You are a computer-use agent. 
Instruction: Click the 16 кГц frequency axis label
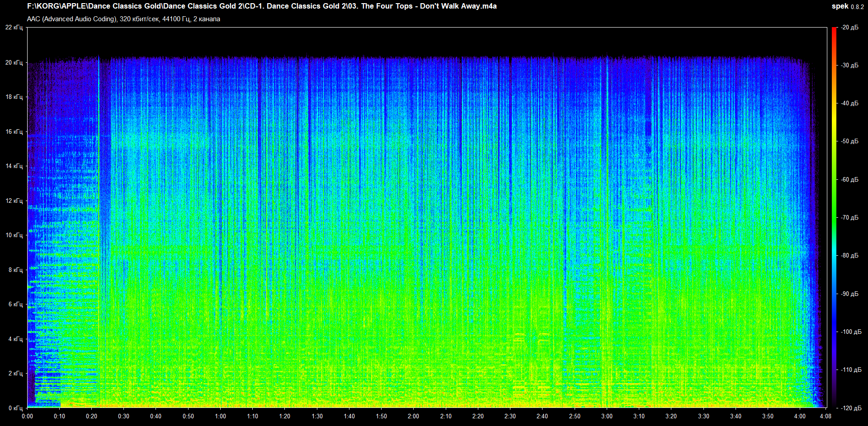tap(14, 131)
